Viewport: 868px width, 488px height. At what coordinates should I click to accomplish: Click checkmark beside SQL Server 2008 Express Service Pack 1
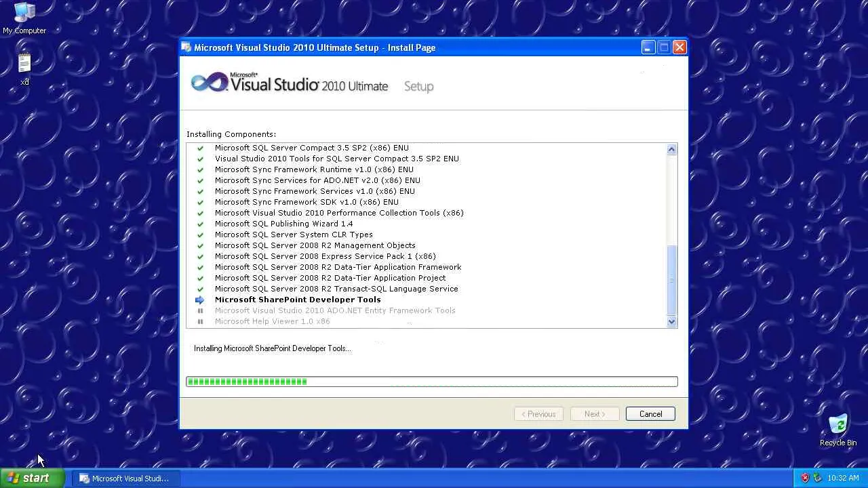(200, 256)
